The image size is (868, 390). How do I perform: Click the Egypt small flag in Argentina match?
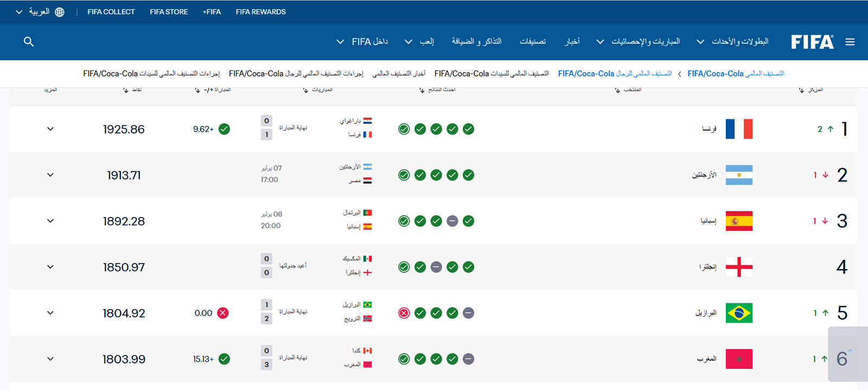click(367, 181)
